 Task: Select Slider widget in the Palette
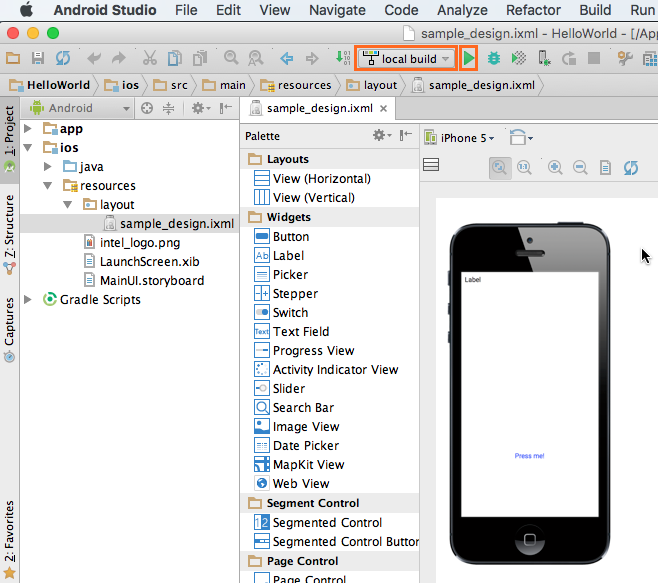coord(289,388)
